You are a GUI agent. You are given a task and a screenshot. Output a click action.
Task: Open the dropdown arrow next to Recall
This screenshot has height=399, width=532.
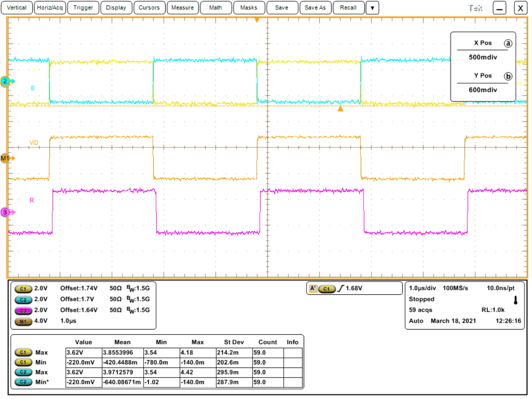pos(372,8)
